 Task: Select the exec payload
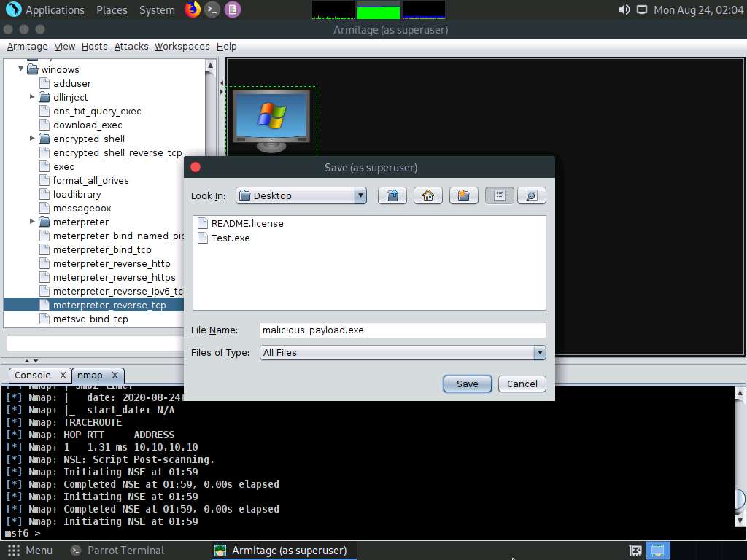[63, 166]
